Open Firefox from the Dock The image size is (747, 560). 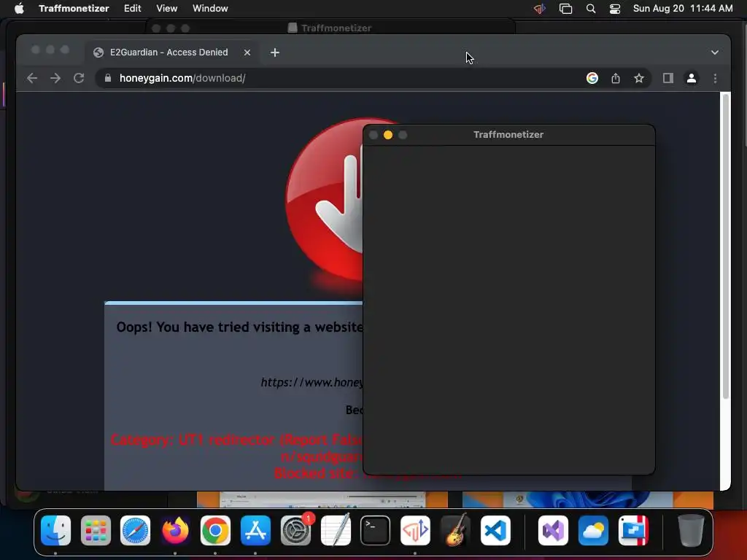click(175, 530)
